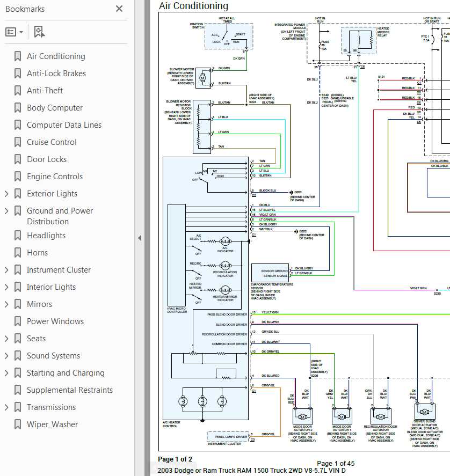This screenshot has height=476, width=450.
Task: Click the bookmark icon beside Headlights
Action: pos(18,236)
